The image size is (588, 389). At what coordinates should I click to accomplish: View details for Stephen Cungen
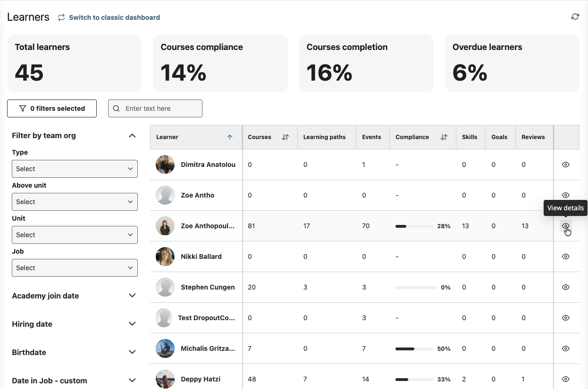click(x=565, y=287)
